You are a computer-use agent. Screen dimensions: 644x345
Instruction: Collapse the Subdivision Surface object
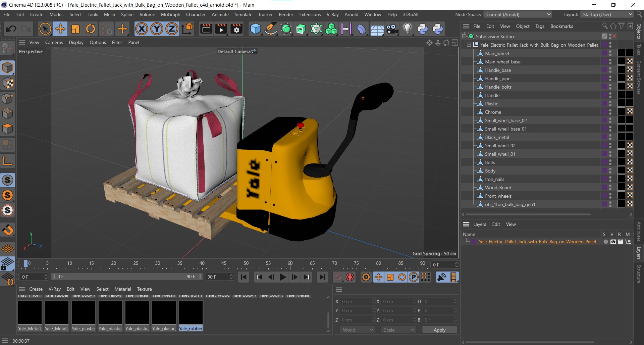coord(464,36)
